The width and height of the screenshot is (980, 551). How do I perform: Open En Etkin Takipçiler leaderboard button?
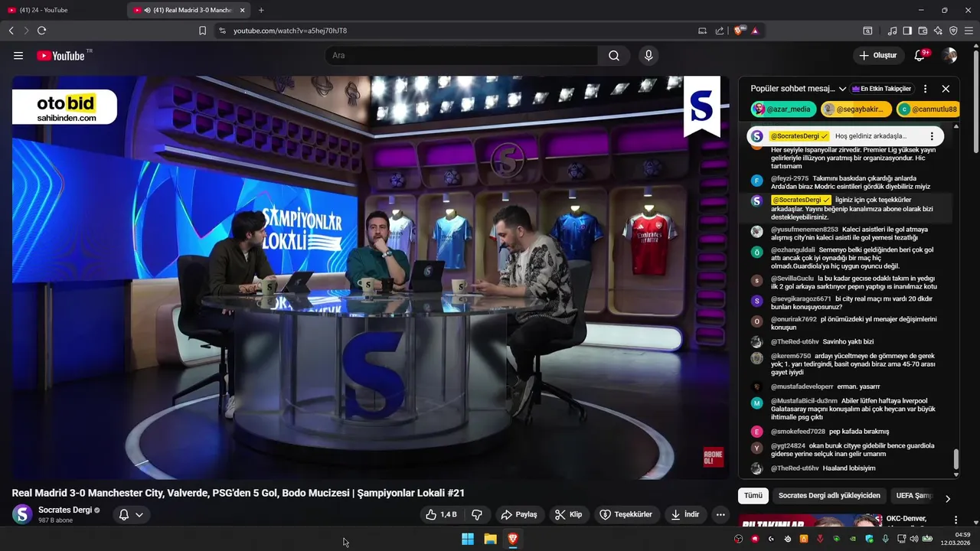(x=881, y=89)
